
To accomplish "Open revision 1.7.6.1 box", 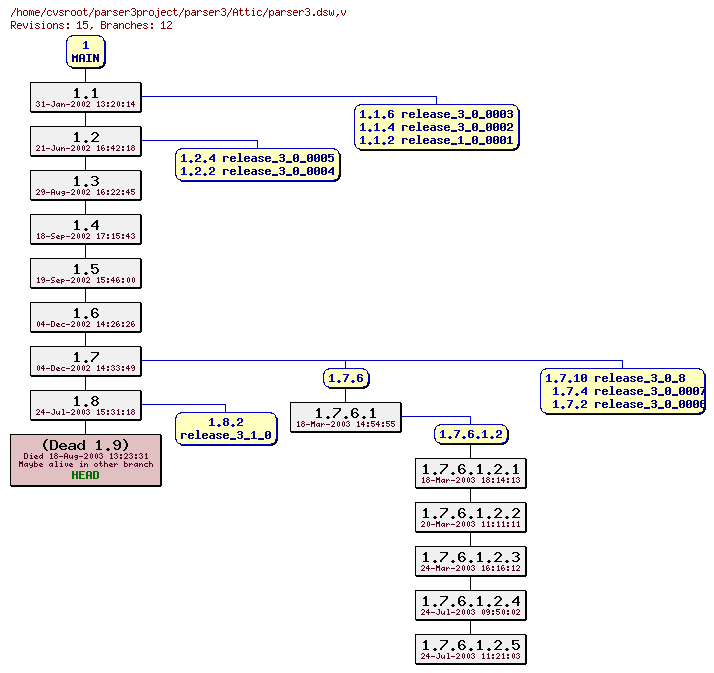I will 346,417.
